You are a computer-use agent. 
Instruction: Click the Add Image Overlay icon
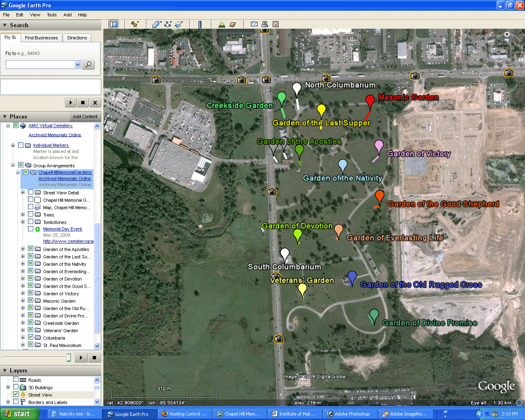(x=179, y=25)
